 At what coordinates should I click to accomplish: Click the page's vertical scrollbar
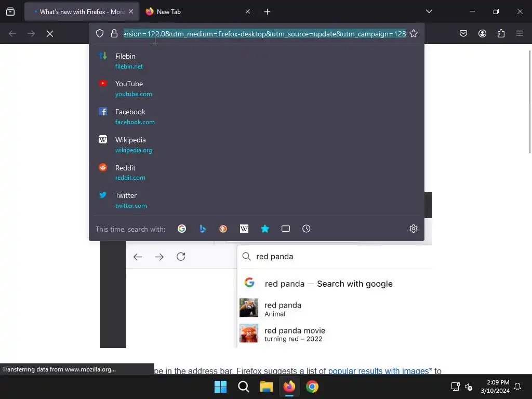530,102
